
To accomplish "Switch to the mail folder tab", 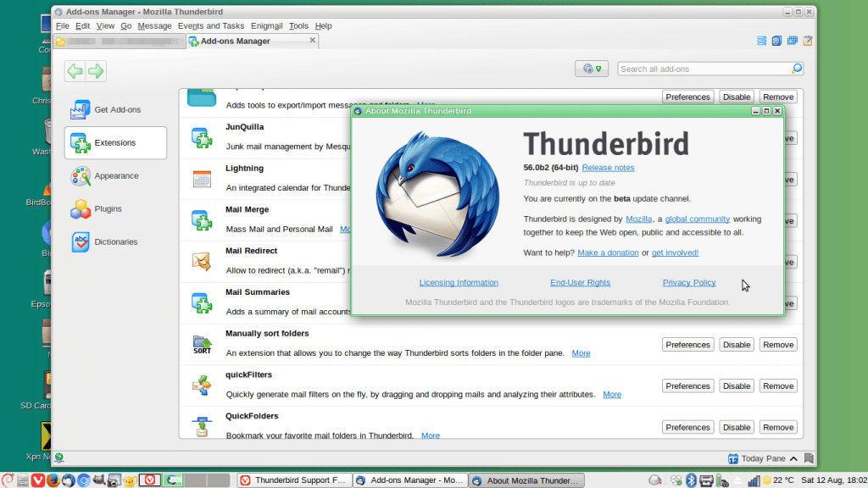I will pos(119,41).
